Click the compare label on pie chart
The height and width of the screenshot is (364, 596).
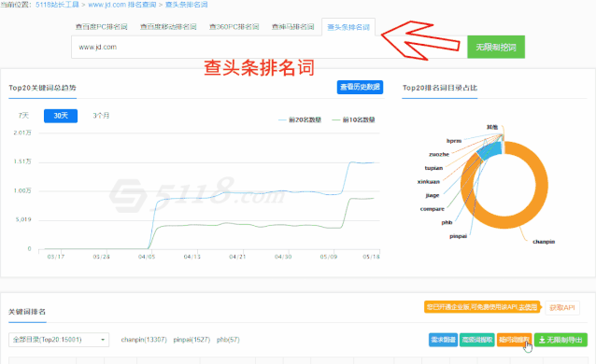coord(433,209)
